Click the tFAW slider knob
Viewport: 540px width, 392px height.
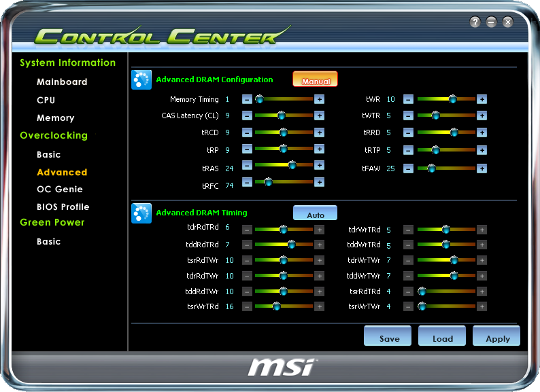[431, 168]
